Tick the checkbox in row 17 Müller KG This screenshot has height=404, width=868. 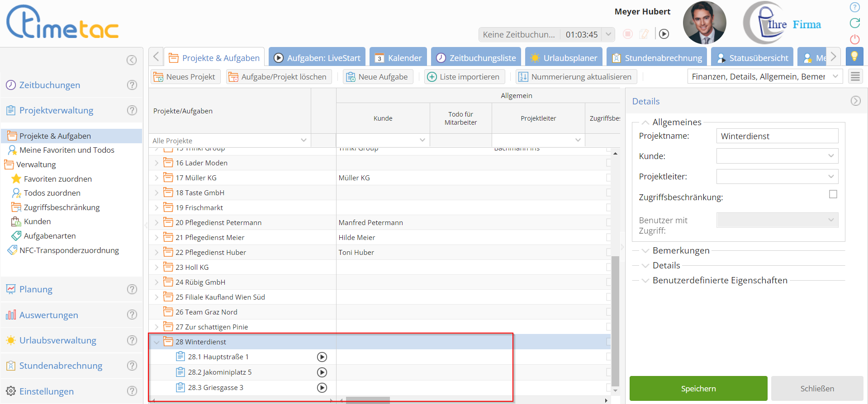608,178
